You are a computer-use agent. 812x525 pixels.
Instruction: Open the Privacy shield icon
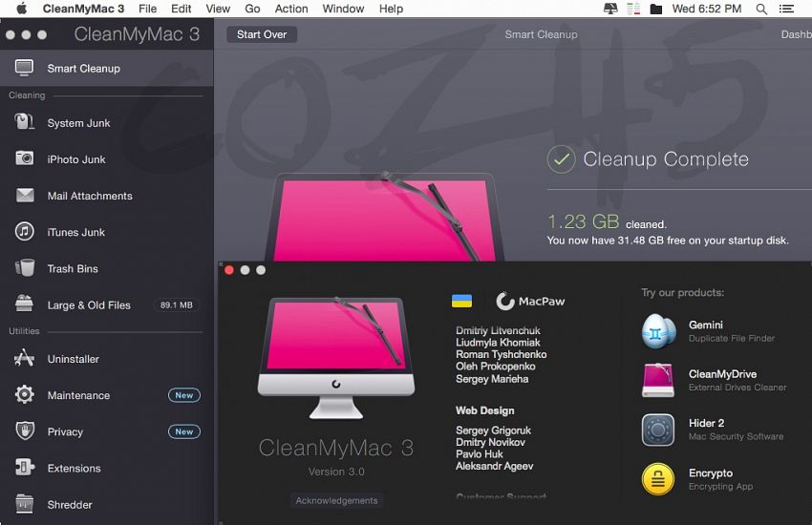point(24,430)
